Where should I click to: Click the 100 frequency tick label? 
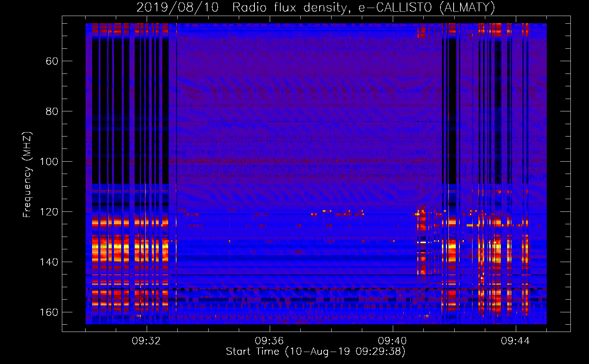pos(49,162)
